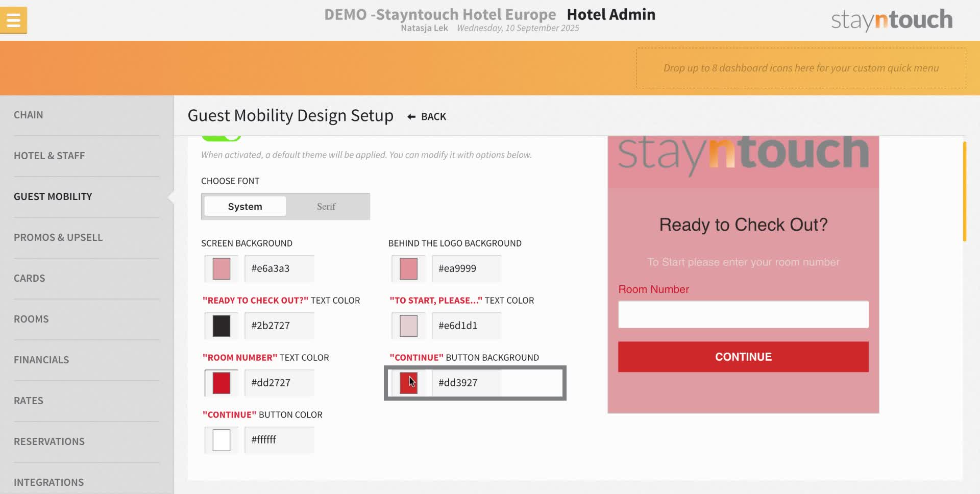Image resolution: width=980 pixels, height=494 pixels.
Task: Open the hamburger menu icon
Action: click(x=13, y=20)
